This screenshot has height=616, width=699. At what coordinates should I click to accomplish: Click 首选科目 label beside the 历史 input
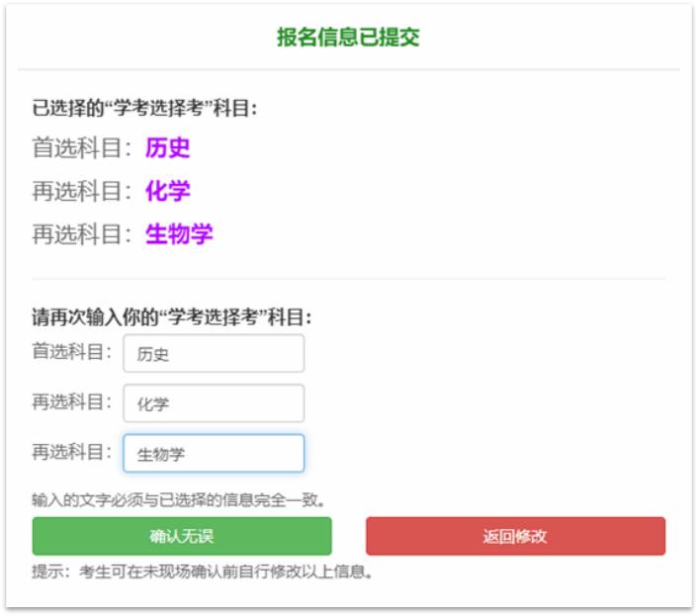(71, 351)
